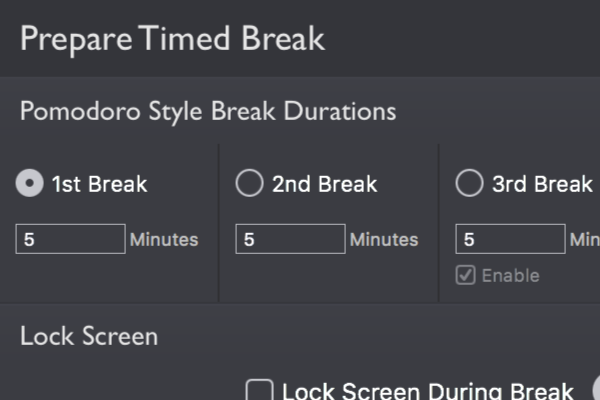Screen dimensions: 600x400
Task: Click the 1st Break minutes input field
Action: 70,239
